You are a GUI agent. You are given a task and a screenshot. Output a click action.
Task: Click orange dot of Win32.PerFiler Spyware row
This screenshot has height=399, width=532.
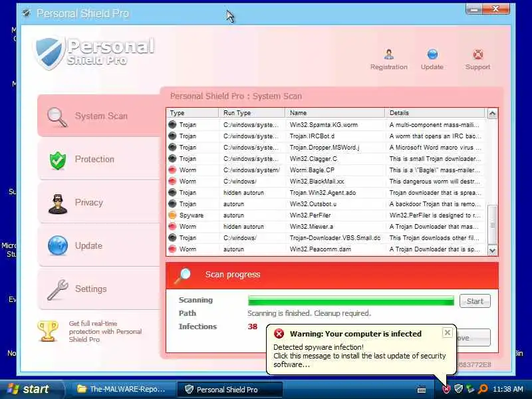(172, 215)
